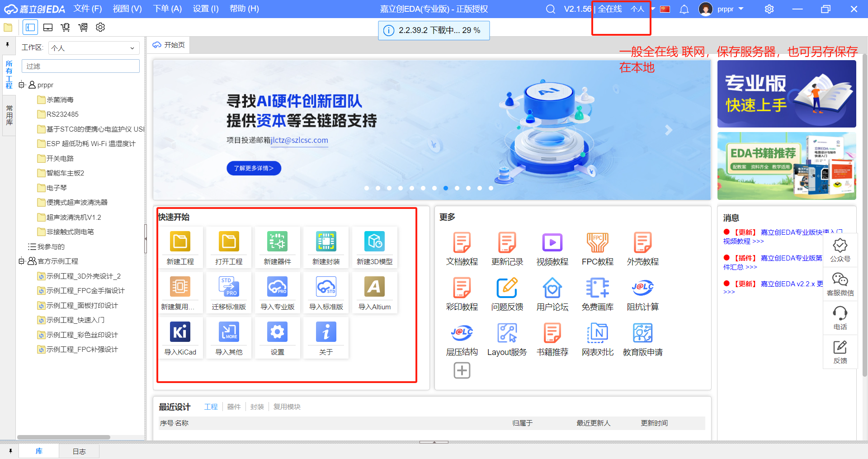Click the jlctz@szlcsc.com email link
This screenshot has height=459, width=868.
299,140
